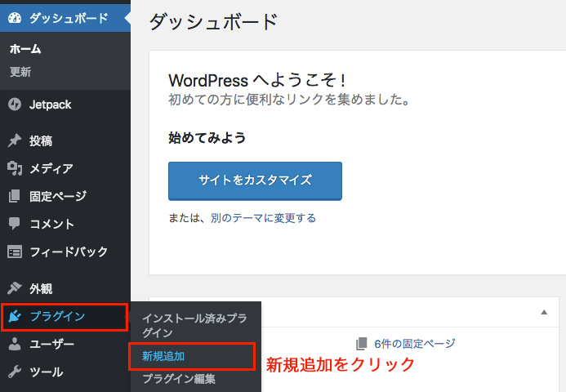566x392 pixels.
Task: Select ホーム under Dashboard
Action: 25,49
